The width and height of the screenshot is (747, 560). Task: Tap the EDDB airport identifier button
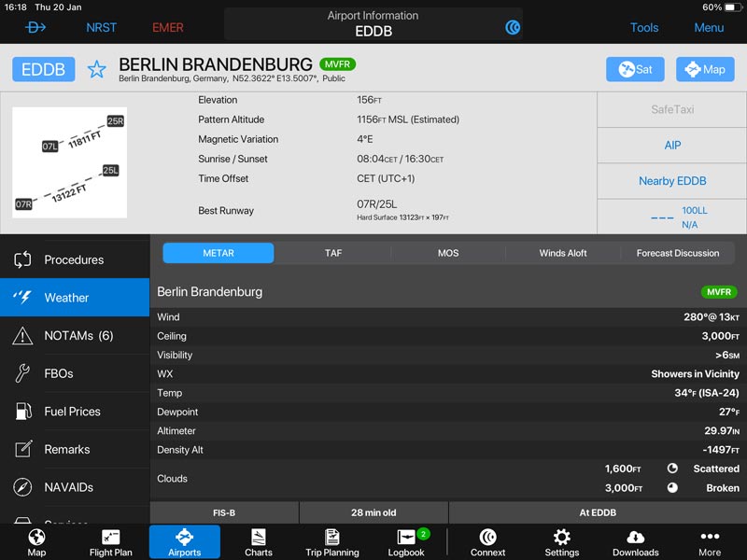(43, 69)
